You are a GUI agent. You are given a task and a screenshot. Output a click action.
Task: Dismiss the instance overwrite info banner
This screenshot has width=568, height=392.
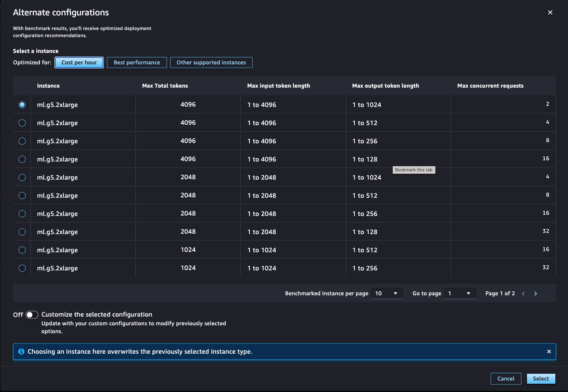coord(549,352)
